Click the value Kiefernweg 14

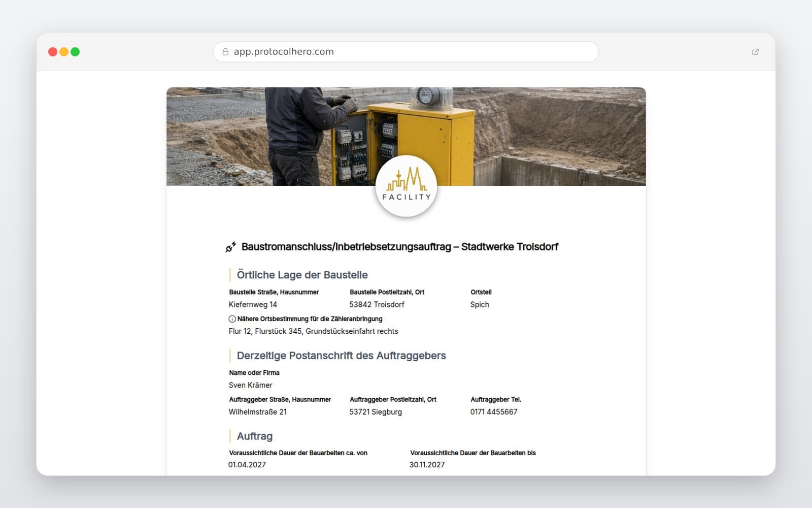[253, 304]
